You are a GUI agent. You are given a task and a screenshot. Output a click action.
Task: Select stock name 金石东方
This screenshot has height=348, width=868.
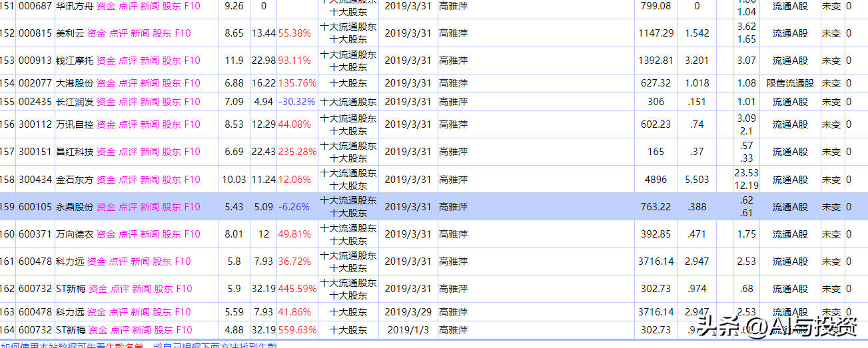click(x=75, y=179)
